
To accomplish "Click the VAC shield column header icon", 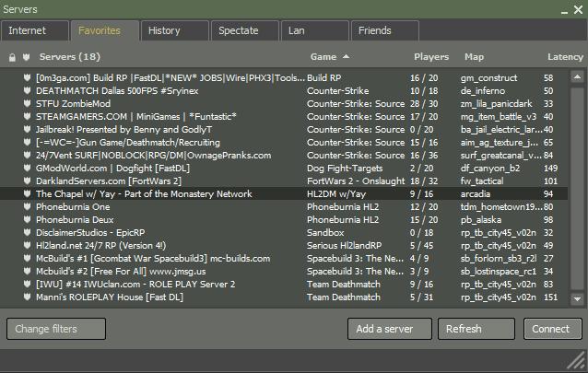I will click(26, 57).
